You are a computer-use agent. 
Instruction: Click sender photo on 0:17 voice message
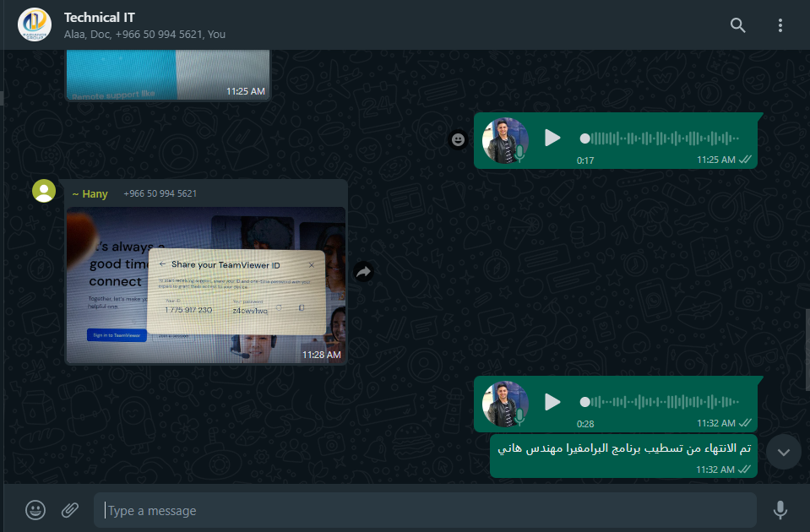[505, 140]
